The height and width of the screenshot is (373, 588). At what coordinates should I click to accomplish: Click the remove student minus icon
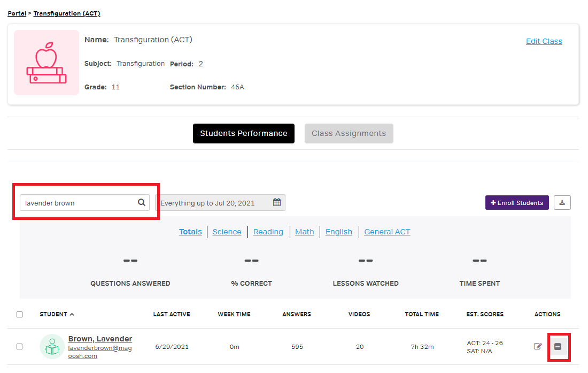point(558,347)
